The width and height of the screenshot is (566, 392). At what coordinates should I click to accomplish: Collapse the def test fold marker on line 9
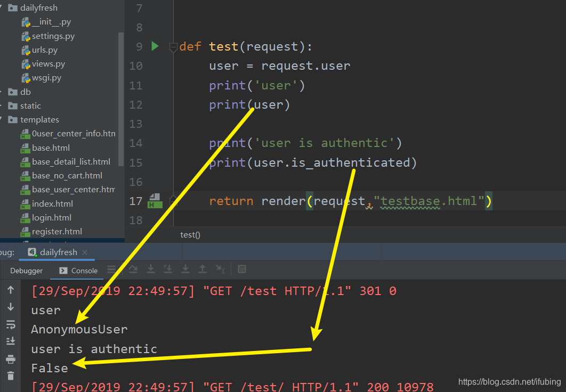173,47
